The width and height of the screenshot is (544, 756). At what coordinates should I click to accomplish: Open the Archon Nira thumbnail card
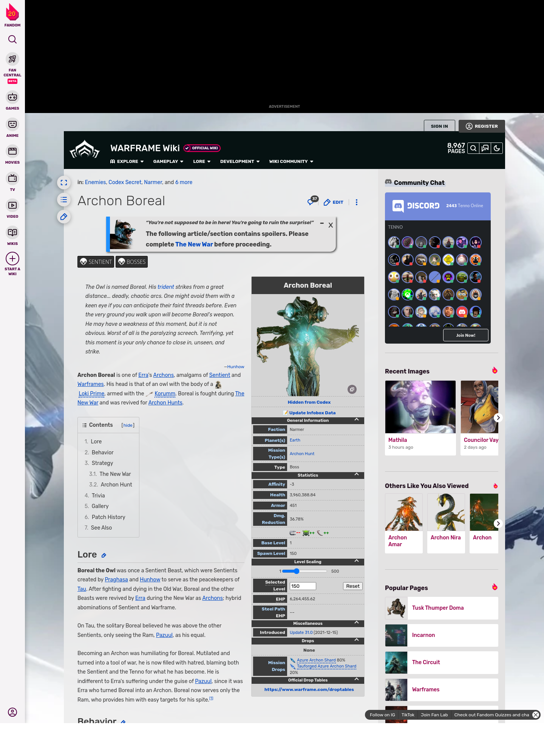tap(446, 523)
